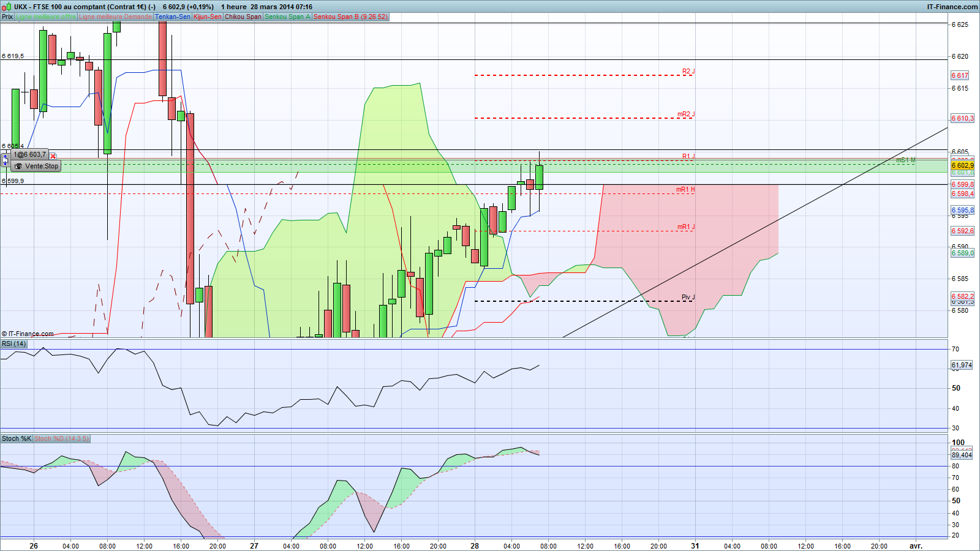Click the 28 date marker on time axis
Screen dimensions: 980x551
coord(475,545)
